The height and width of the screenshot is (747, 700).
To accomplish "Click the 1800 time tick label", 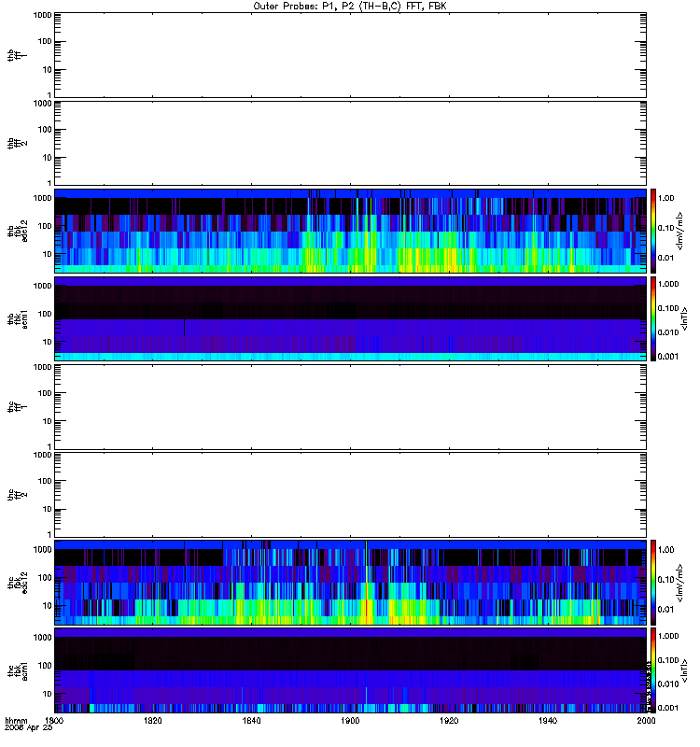I will point(54,720).
